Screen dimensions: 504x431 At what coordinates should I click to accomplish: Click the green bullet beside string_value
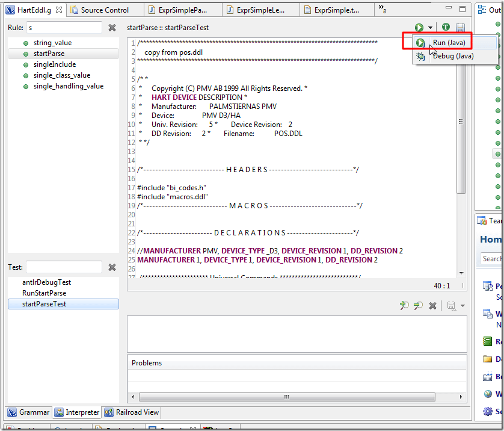point(25,42)
